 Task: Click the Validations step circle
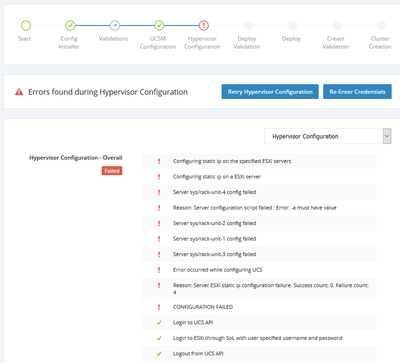[x=115, y=25]
